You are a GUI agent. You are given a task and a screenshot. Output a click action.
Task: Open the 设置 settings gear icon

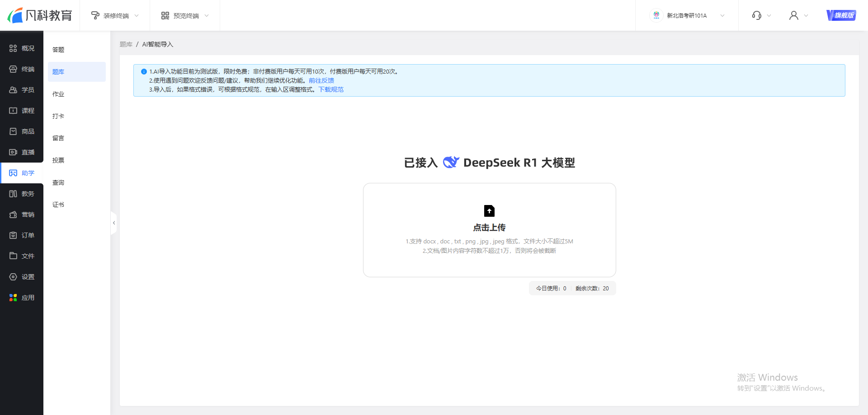click(x=13, y=277)
